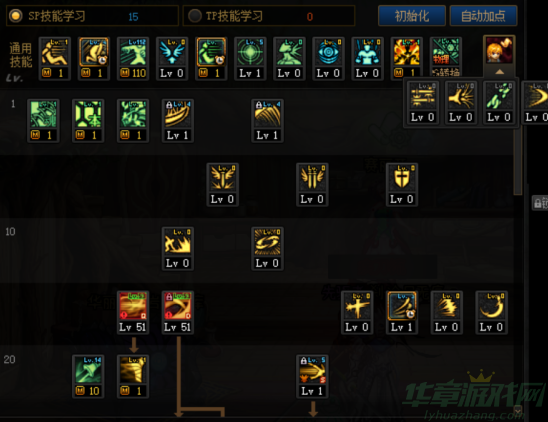
Task: Select the first red Lv 51 skill
Action: [133, 313]
